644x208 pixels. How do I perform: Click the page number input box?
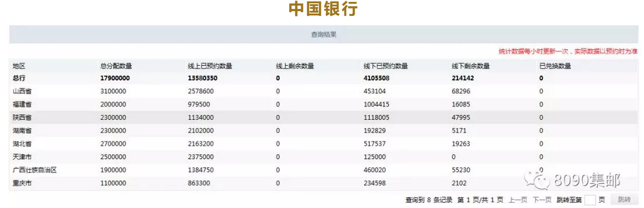[x=590, y=200]
